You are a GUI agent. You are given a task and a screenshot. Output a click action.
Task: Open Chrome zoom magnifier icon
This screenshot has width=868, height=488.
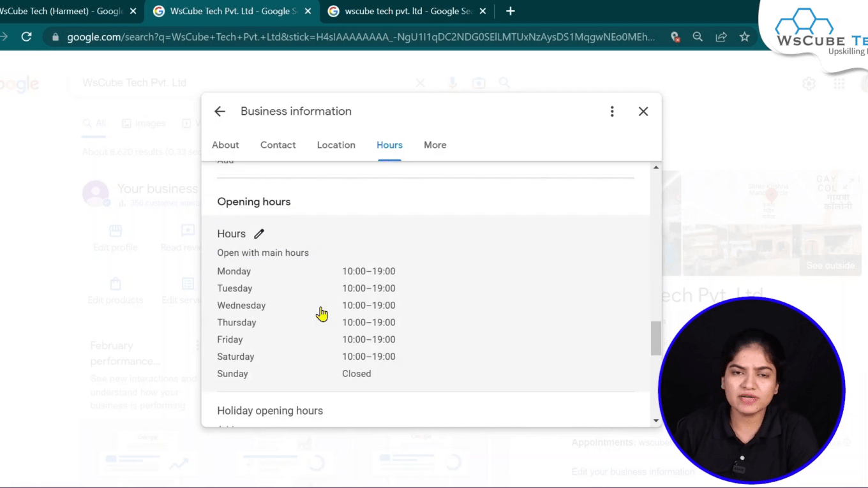pyautogui.click(x=698, y=37)
